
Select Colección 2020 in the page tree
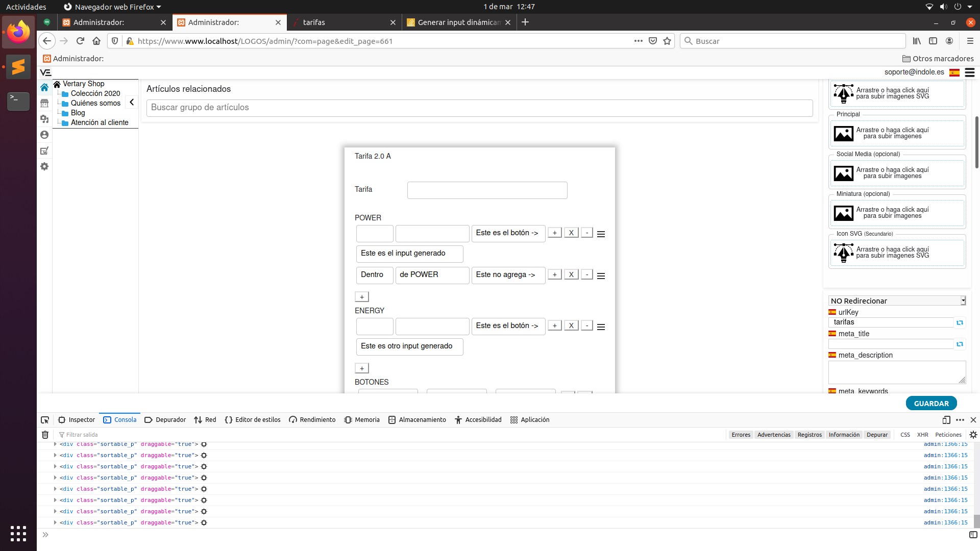pyautogui.click(x=95, y=93)
